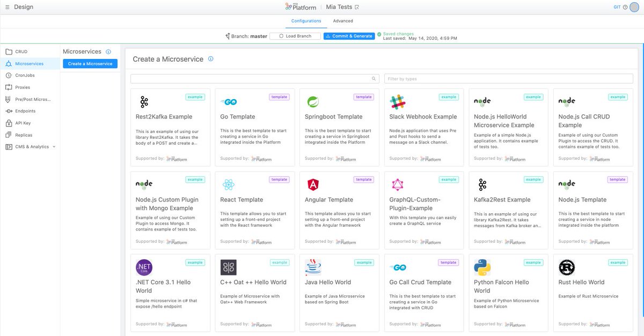Image resolution: width=644 pixels, height=336 pixels.
Task: Open the user avatar in top right
Action: point(634,6)
